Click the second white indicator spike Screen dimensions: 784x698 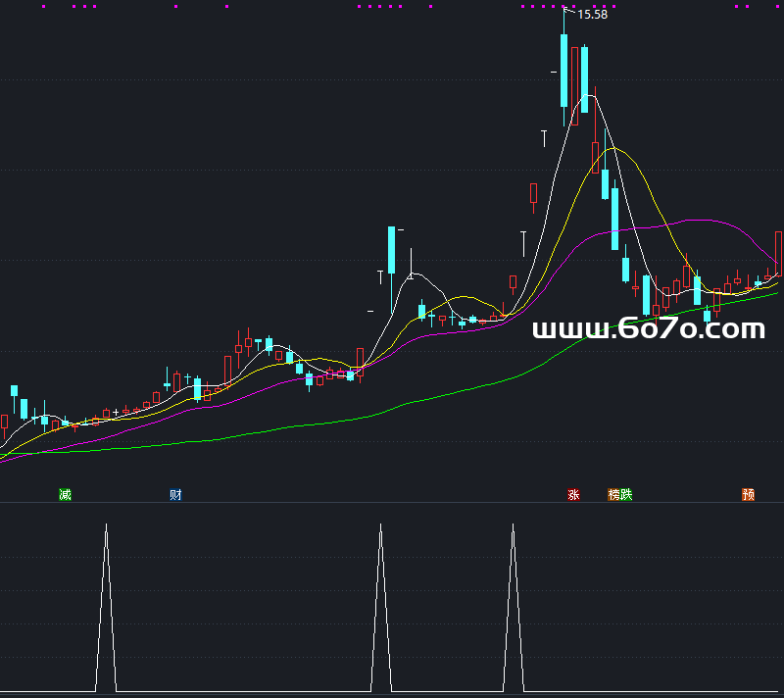381,608
